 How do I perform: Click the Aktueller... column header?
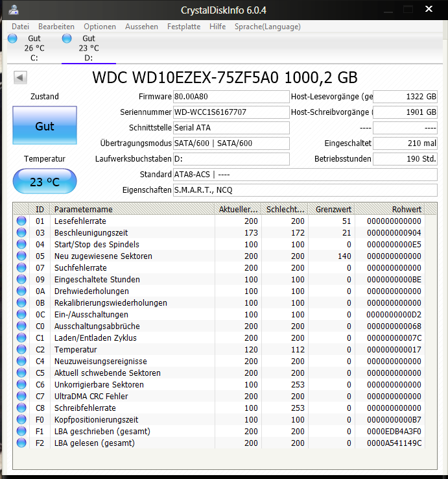tap(238, 209)
